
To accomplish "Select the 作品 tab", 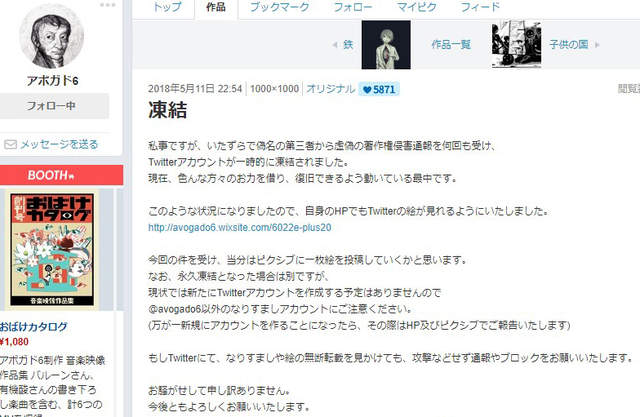I will [x=216, y=7].
